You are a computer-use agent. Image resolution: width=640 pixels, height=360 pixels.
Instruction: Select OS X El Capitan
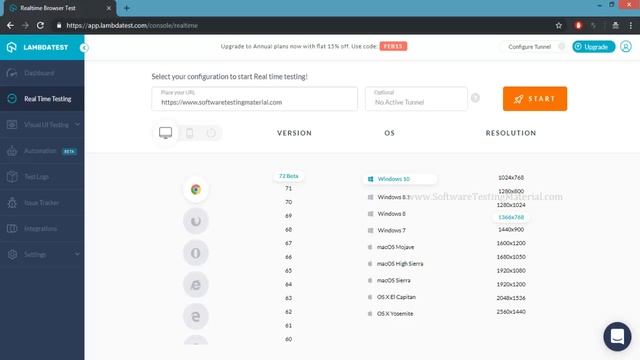point(392,297)
